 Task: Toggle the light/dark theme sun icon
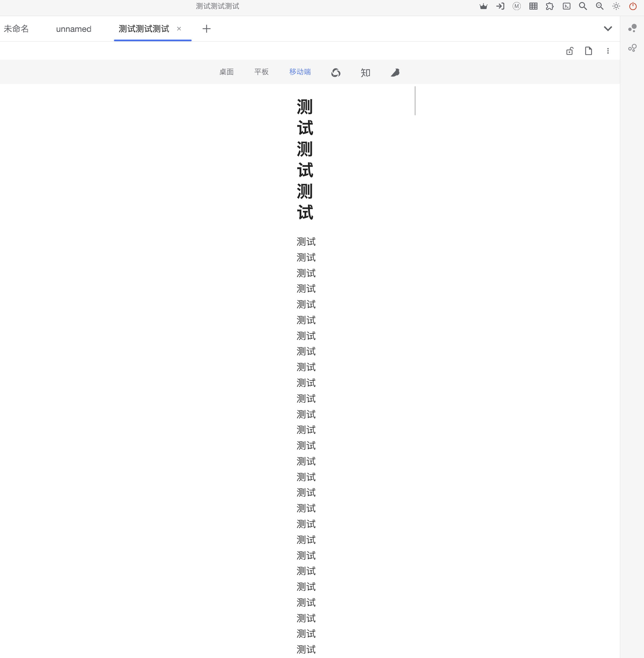(x=616, y=6)
